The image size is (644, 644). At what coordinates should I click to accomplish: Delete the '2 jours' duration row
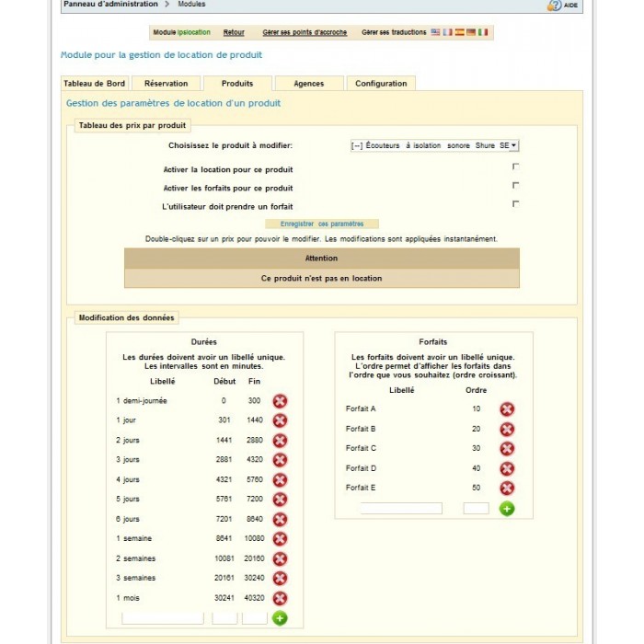coord(280,441)
